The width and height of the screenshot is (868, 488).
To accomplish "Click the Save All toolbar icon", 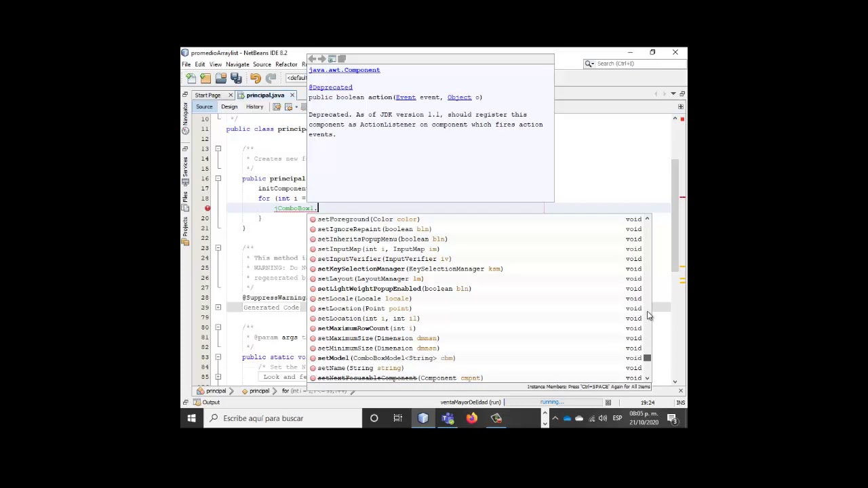I will tap(236, 79).
